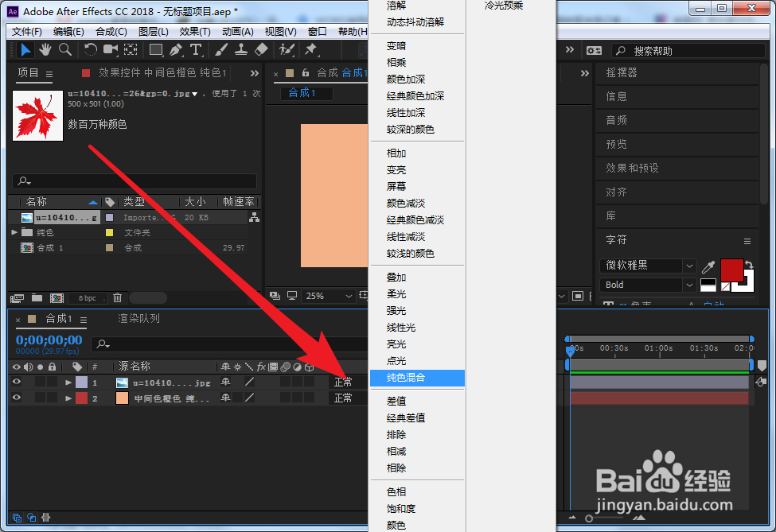This screenshot has width=776, height=532.
Task: Toggle quality switch for layer 1
Action: [x=249, y=382]
